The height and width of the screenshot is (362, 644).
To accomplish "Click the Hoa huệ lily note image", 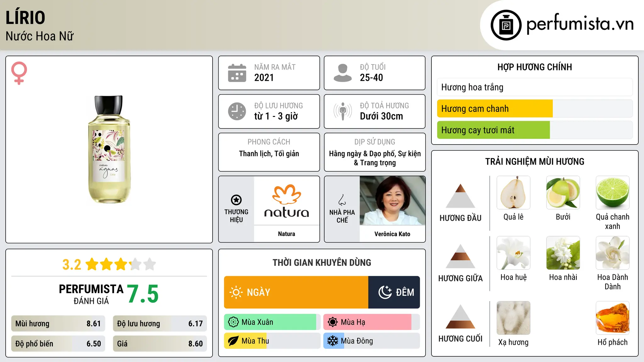I will pyautogui.click(x=514, y=253).
